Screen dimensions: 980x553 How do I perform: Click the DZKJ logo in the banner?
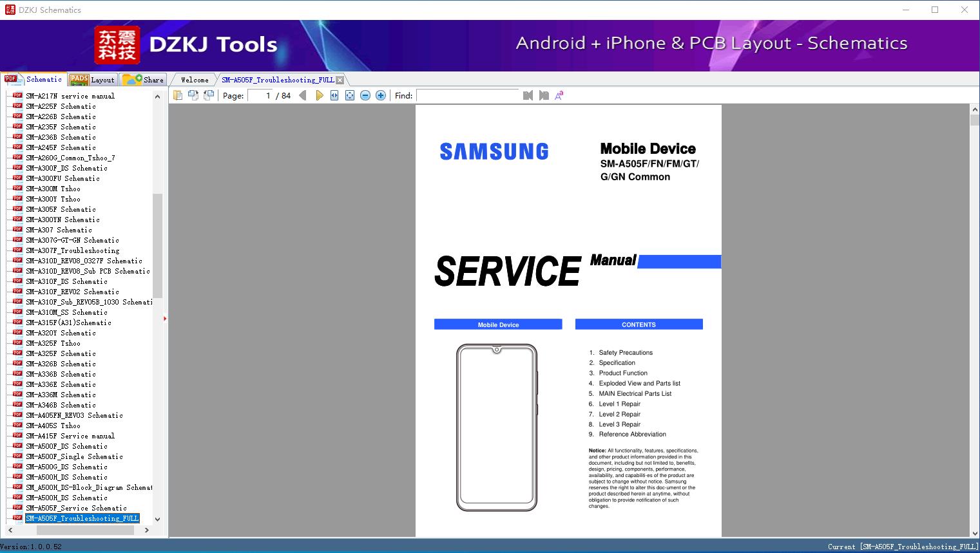(x=117, y=45)
